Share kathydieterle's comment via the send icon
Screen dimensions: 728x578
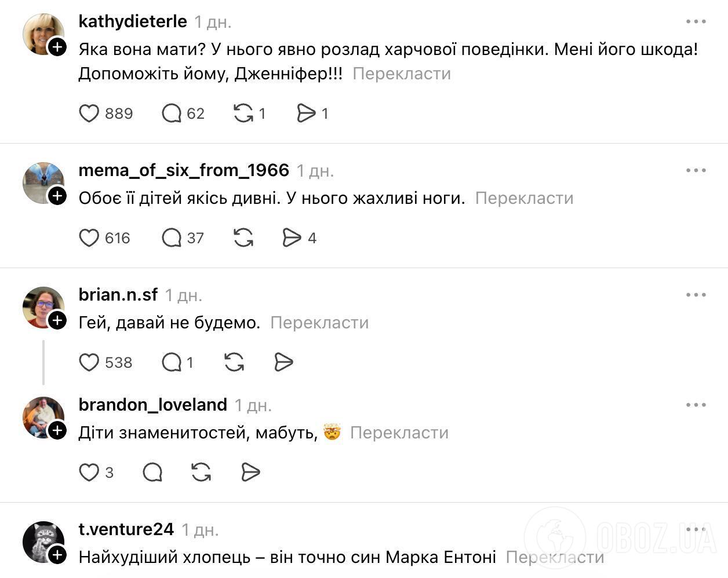[x=306, y=114]
